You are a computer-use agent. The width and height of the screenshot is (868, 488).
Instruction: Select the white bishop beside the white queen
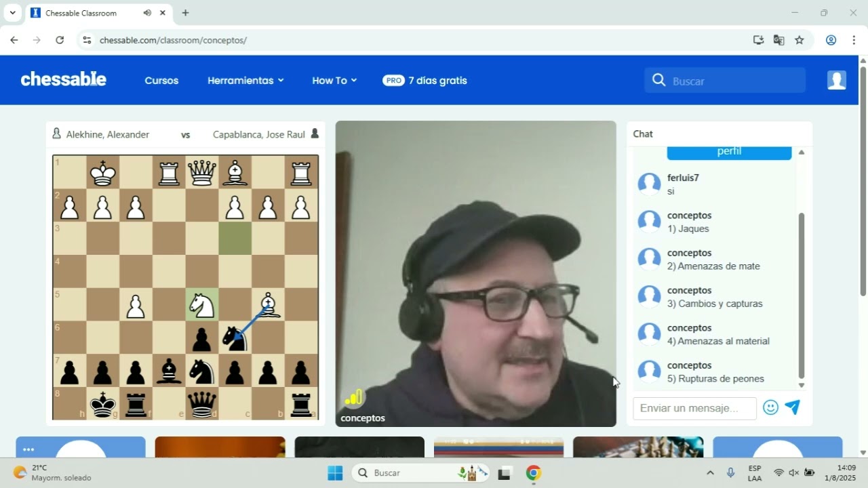click(235, 174)
